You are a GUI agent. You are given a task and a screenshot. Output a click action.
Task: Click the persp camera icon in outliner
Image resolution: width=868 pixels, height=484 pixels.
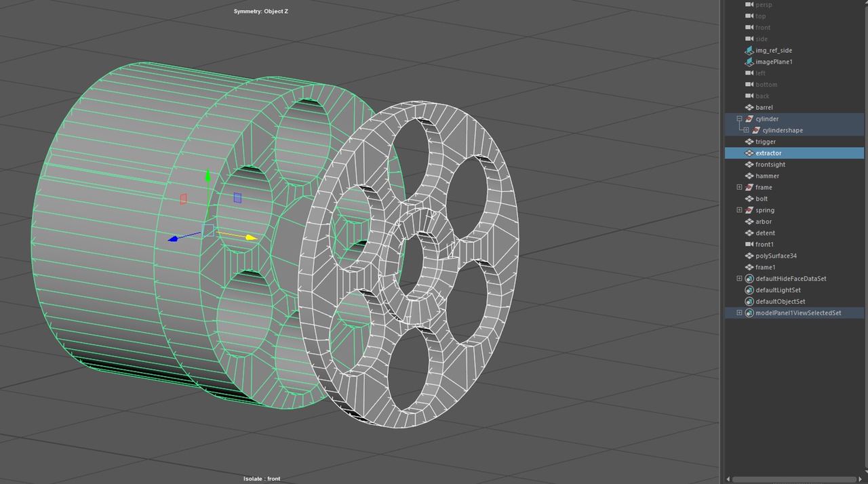pyautogui.click(x=749, y=5)
